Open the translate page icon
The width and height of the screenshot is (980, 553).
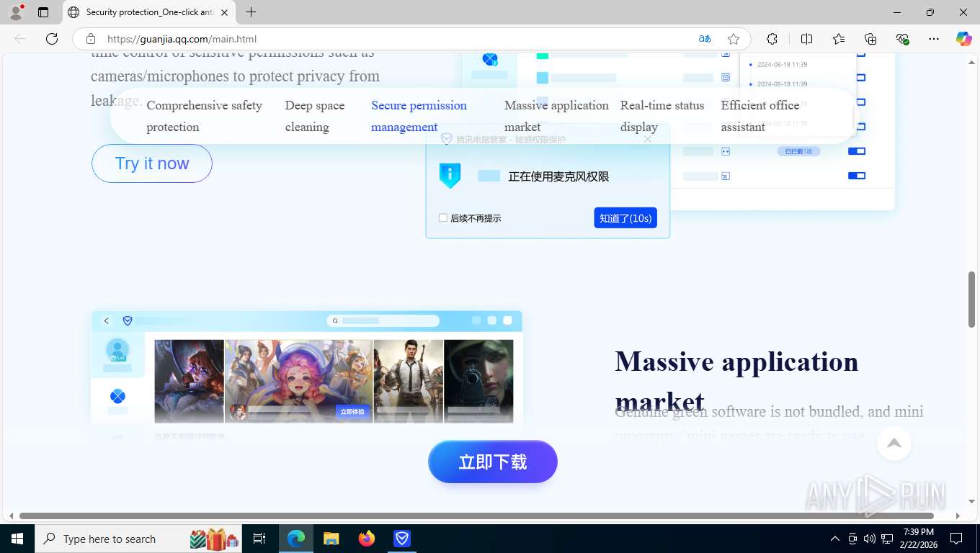coord(705,39)
